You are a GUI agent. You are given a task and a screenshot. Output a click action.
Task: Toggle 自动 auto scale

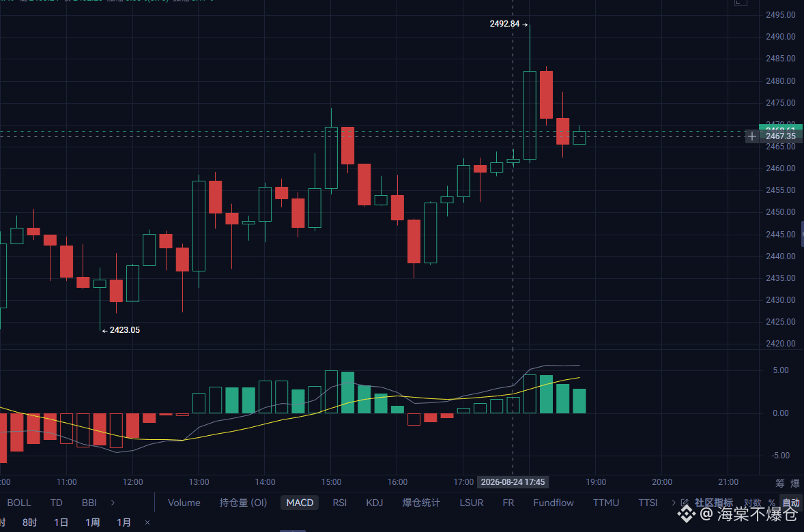790,503
